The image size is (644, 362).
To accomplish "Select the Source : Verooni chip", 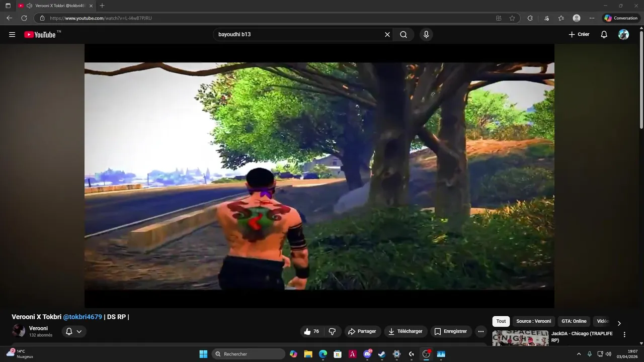I will [533, 321].
